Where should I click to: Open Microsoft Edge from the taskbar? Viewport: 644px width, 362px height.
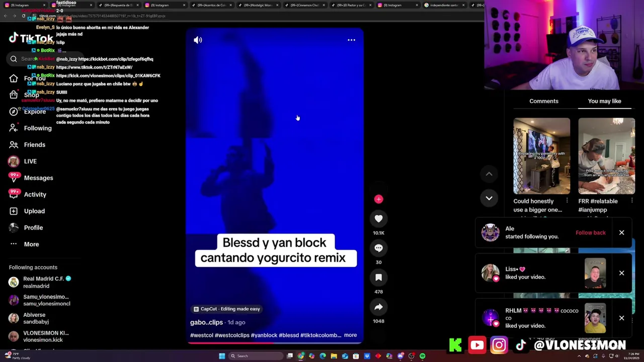click(x=323, y=356)
